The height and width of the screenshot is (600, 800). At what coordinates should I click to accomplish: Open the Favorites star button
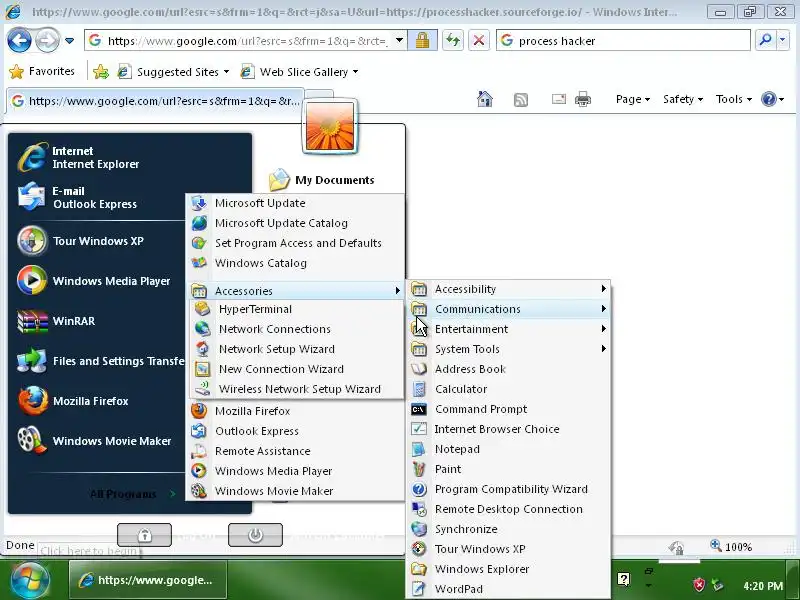42,71
